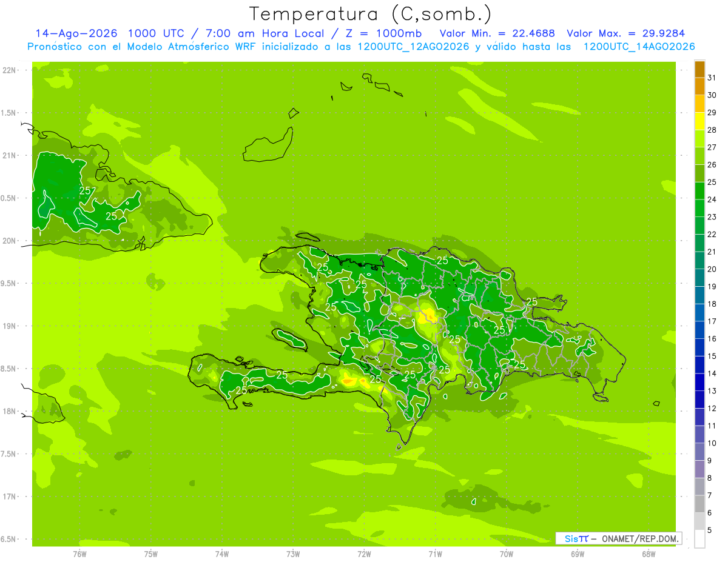Click the 22N latitude axis label
The image size is (728, 562).
pyautogui.click(x=9, y=70)
